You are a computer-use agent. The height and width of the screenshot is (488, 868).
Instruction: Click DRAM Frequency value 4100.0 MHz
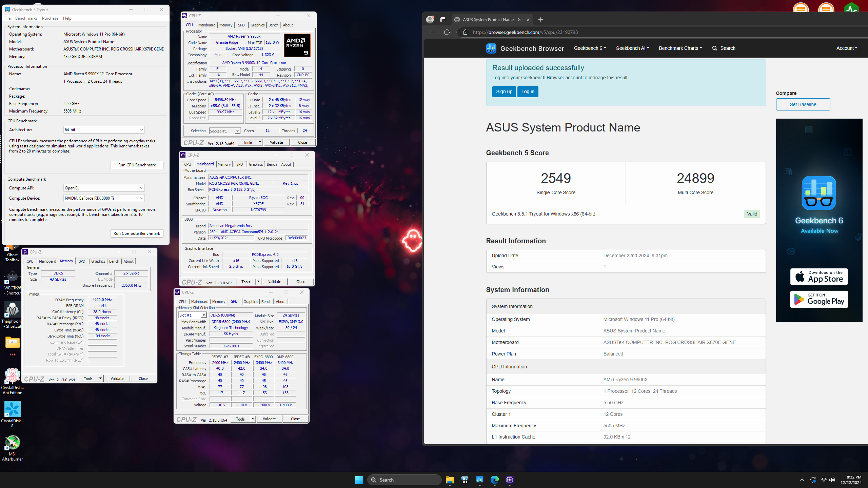102,300
